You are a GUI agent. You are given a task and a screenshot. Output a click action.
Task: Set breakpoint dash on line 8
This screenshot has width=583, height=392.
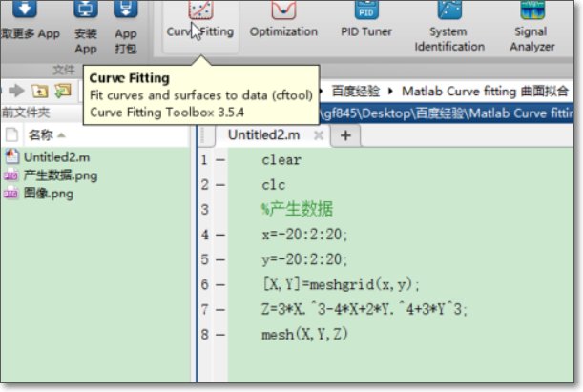coord(220,336)
